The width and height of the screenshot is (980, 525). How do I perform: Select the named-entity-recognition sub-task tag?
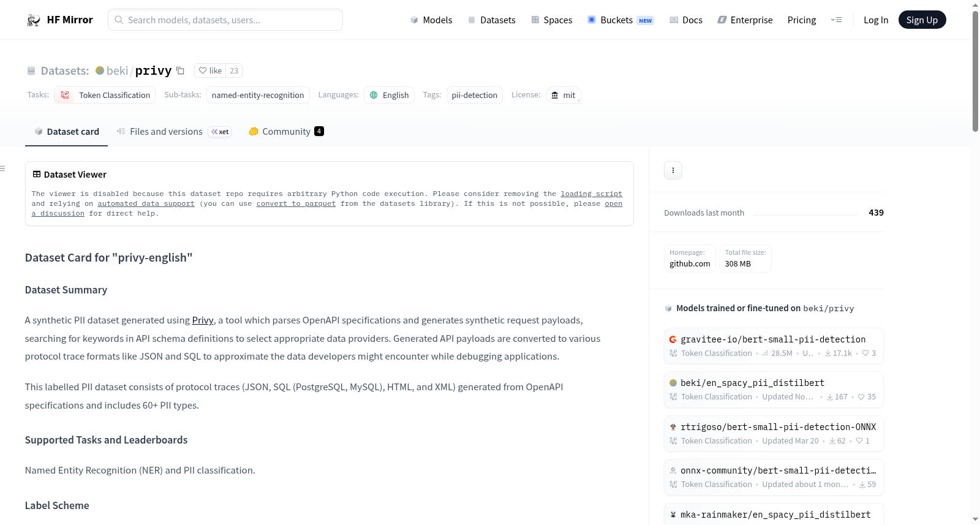point(258,95)
